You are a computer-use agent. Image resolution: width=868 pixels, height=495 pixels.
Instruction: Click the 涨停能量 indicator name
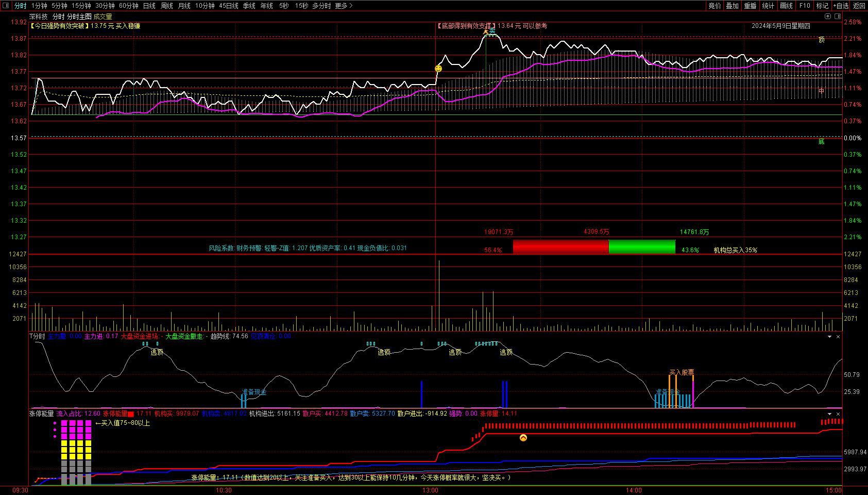[41, 414]
